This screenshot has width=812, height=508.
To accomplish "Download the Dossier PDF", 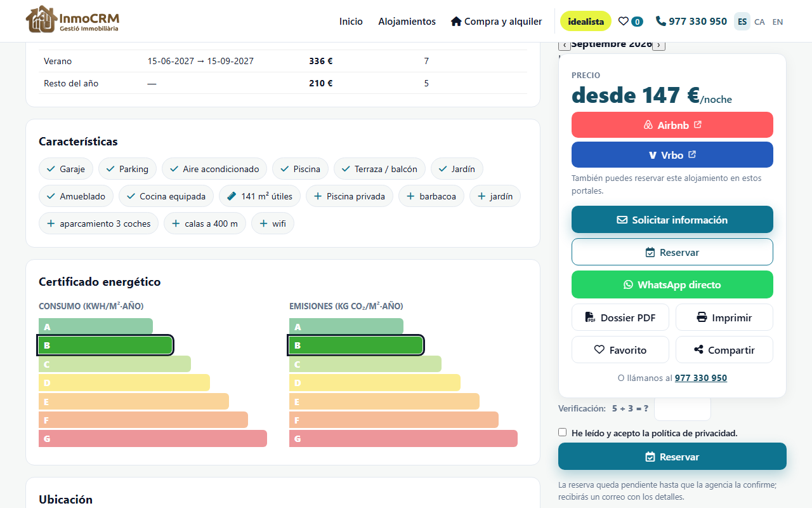I will tap(620, 317).
